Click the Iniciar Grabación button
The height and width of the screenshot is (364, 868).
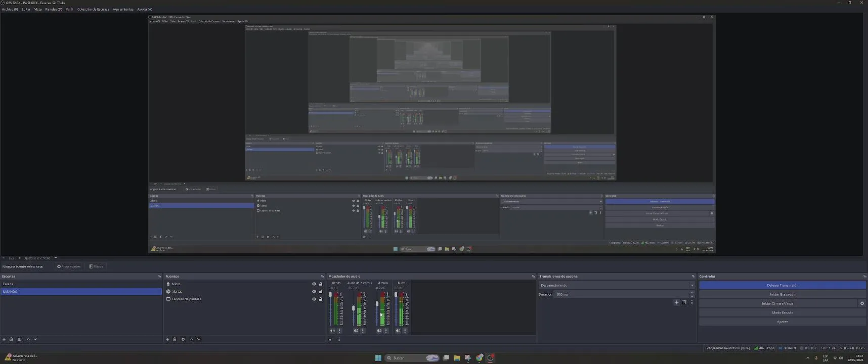783,294
